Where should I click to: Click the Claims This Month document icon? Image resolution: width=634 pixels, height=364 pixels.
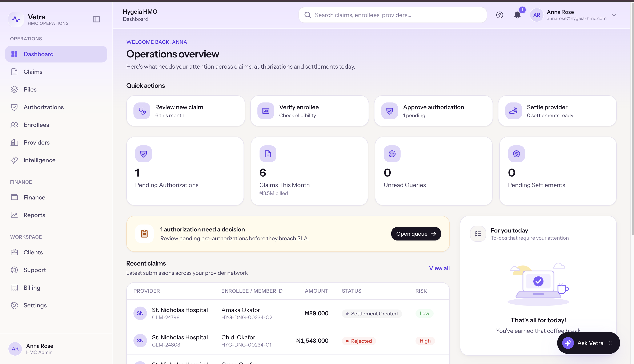click(x=268, y=154)
